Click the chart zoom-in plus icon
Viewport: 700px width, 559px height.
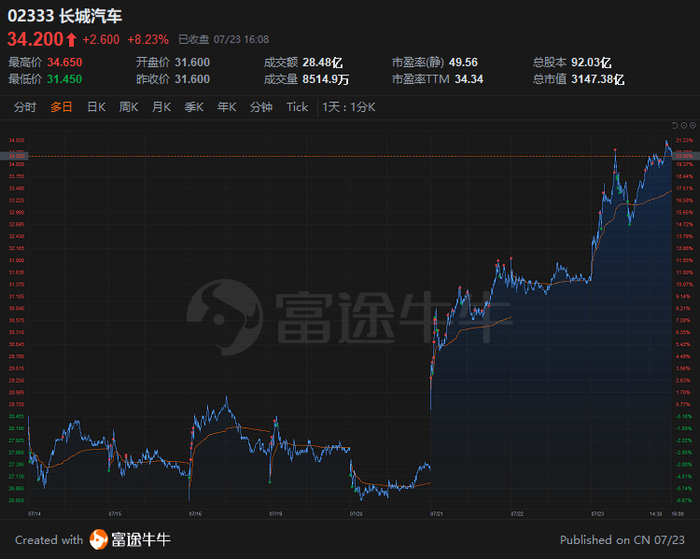pos(692,125)
